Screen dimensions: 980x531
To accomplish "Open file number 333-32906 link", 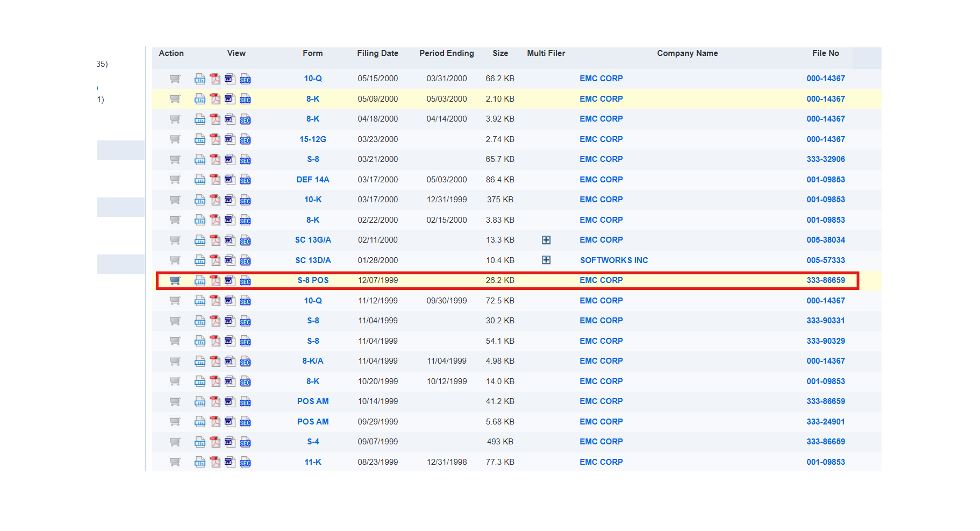I will tap(825, 159).
